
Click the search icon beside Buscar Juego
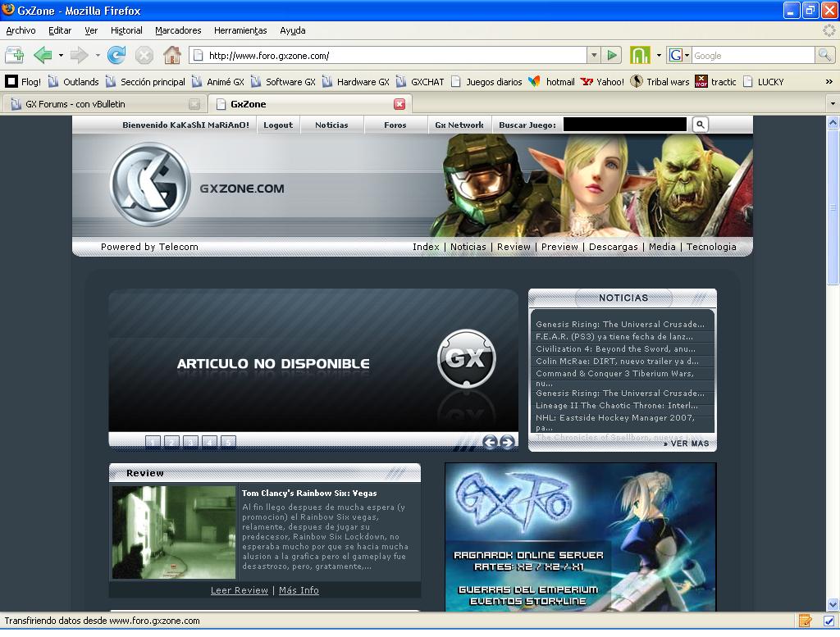(x=700, y=125)
